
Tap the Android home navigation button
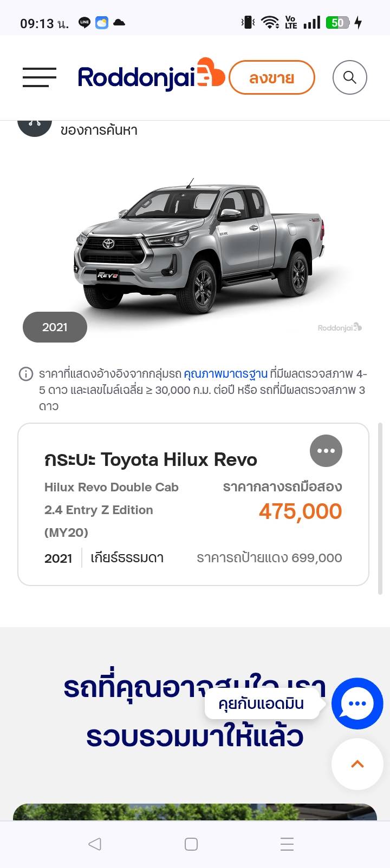click(191, 844)
